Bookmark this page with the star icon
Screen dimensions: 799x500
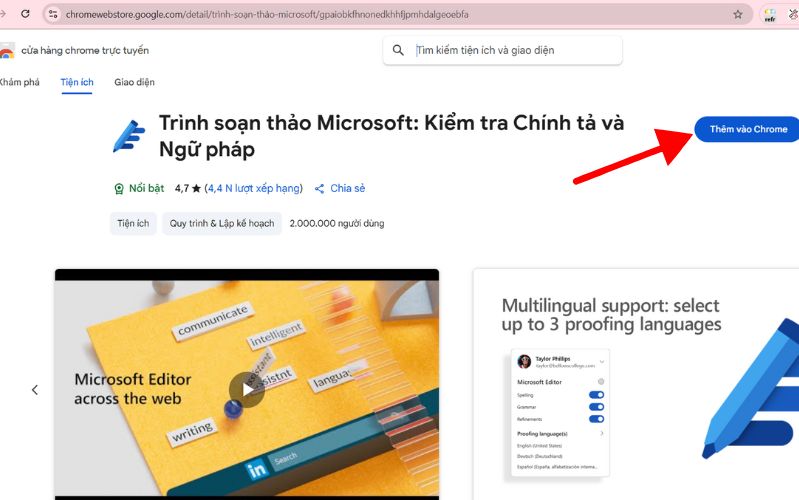click(x=737, y=14)
